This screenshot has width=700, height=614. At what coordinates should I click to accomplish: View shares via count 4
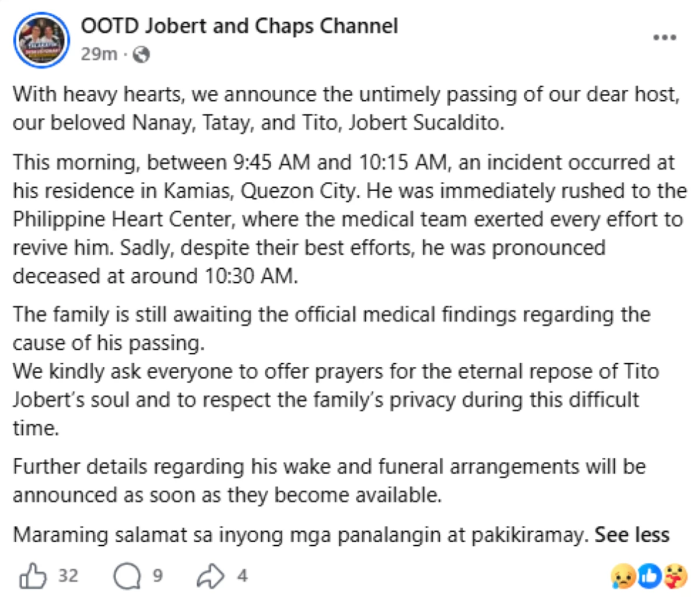[242, 576]
